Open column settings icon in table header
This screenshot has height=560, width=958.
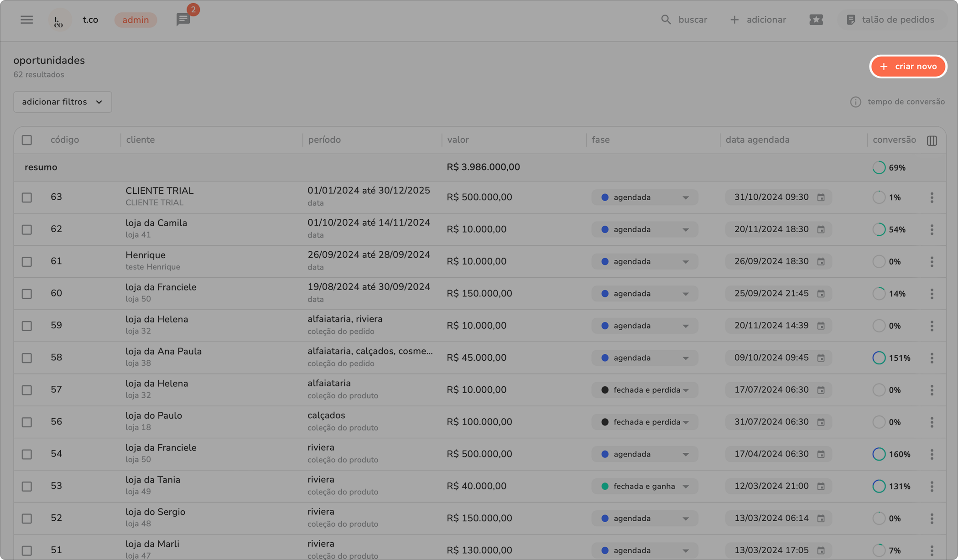(932, 140)
